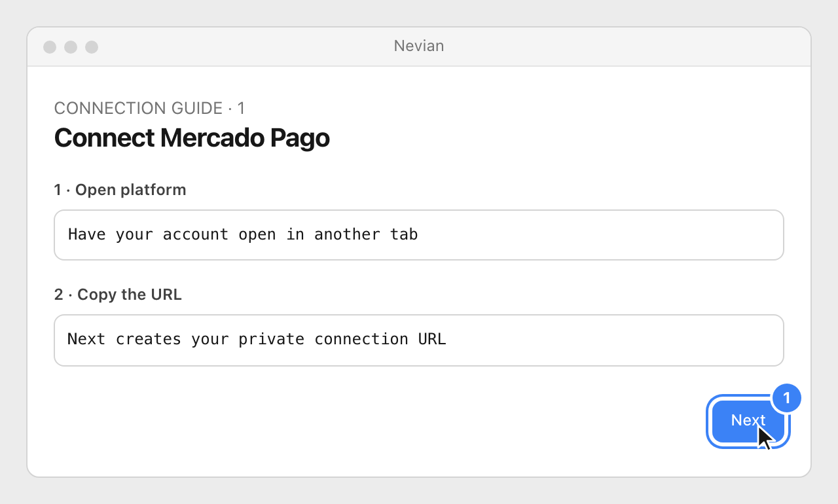Select the 'Next creates your private connection URL' field
838x504 pixels.
pos(419,340)
